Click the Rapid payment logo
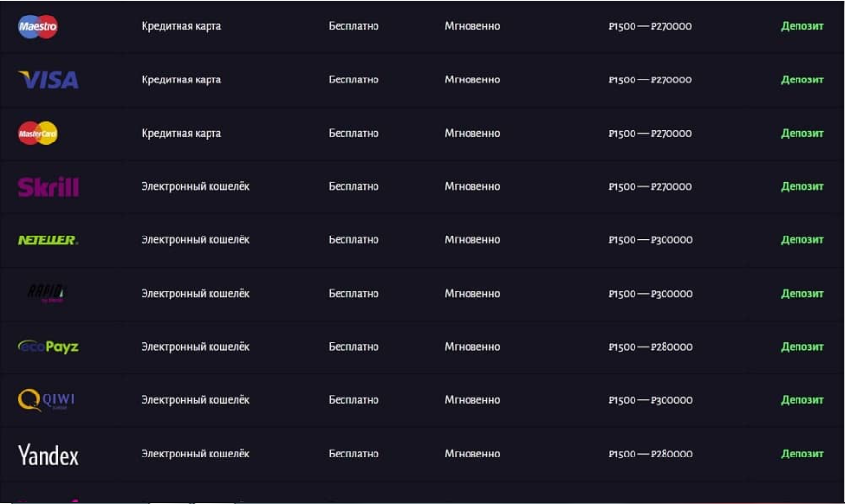 coord(46,293)
